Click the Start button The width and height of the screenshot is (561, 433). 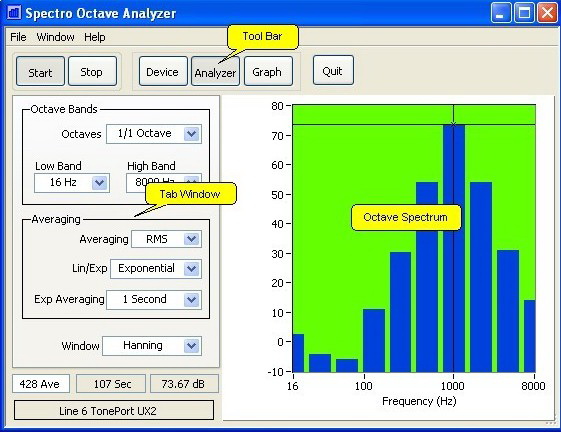pos(40,71)
